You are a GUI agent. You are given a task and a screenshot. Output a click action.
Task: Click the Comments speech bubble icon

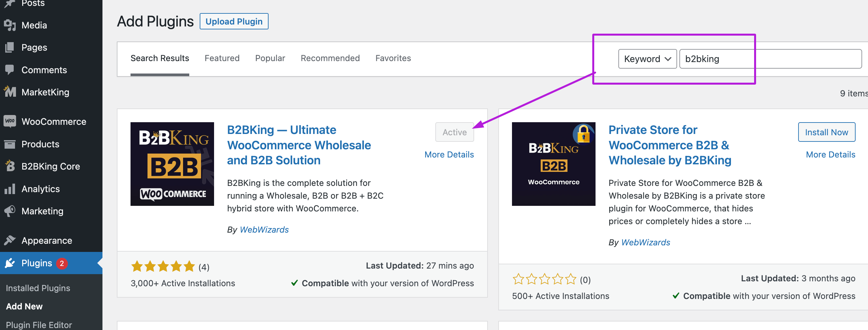pyautogui.click(x=9, y=70)
